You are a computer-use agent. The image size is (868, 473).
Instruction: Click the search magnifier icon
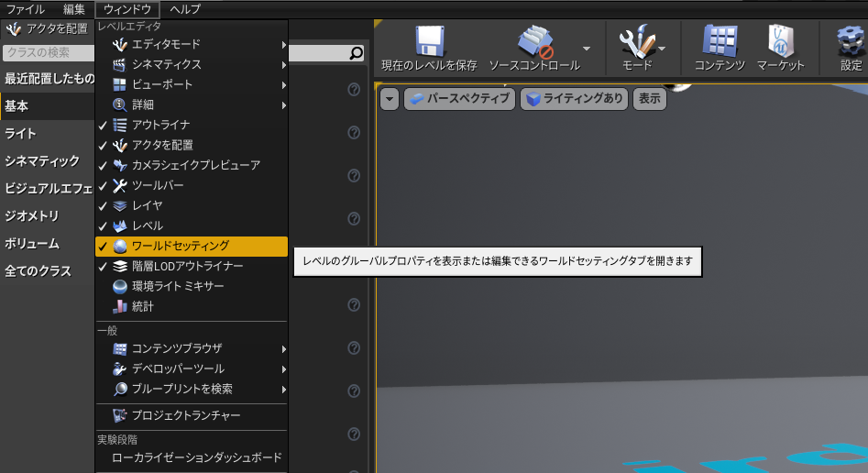[x=356, y=53]
